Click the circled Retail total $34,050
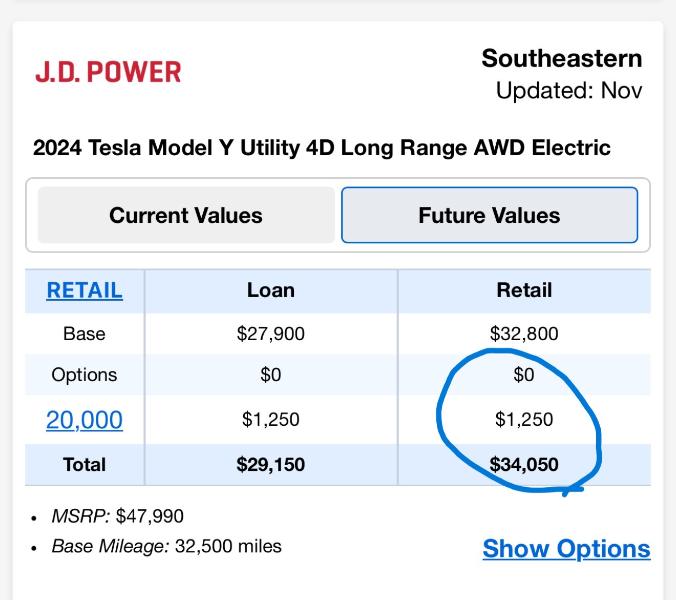Viewport: 676px width, 600px height. (524, 464)
